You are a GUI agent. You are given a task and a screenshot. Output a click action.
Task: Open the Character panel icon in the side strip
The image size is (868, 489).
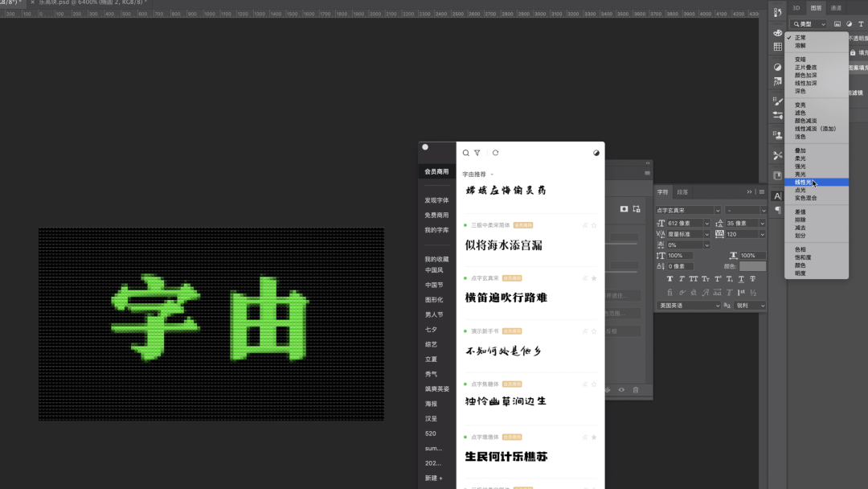[777, 195]
